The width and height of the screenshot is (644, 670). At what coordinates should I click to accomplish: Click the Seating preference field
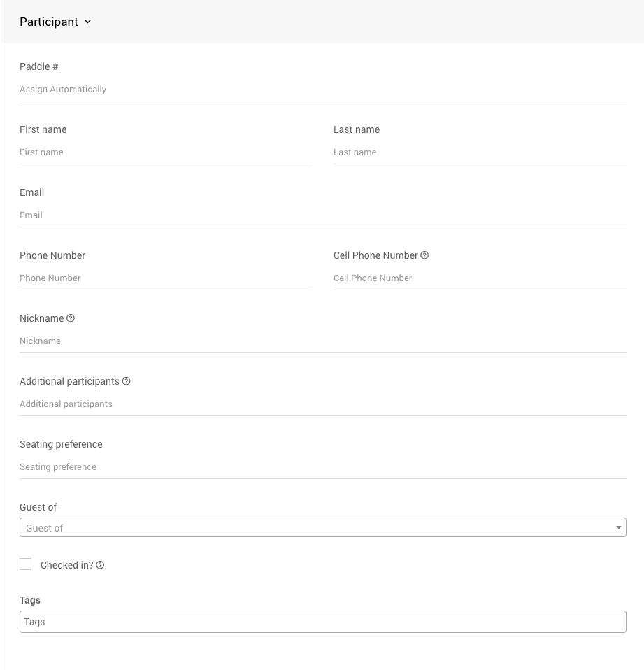click(322, 467)
